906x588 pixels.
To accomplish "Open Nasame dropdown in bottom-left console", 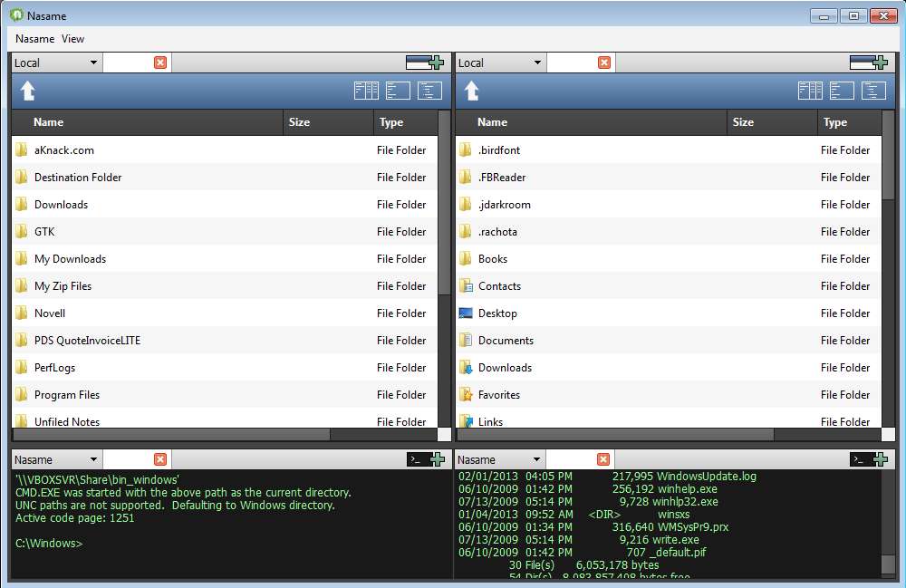I will pyautogui.click(x=56, y=459).
